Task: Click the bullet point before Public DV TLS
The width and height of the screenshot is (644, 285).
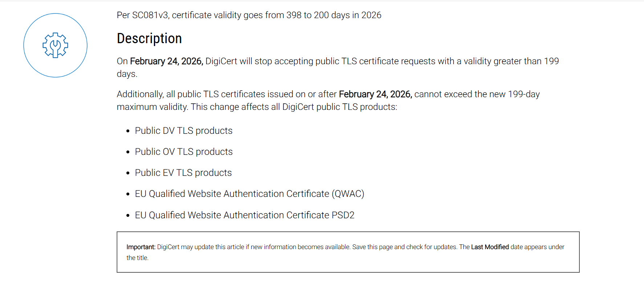Action: (128, 131)
